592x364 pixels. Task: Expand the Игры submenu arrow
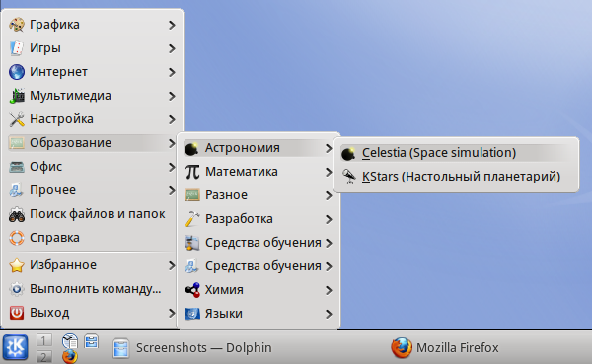click(172, 48)
